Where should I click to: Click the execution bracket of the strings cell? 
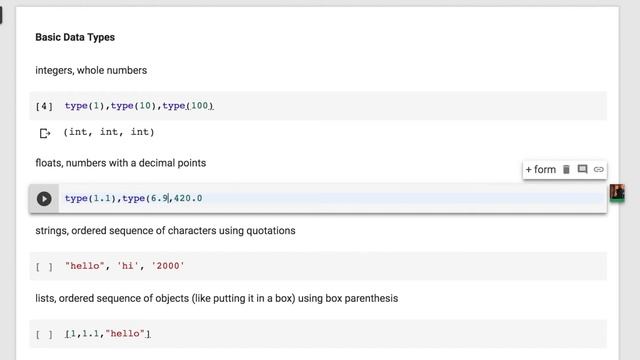(44, 267)
